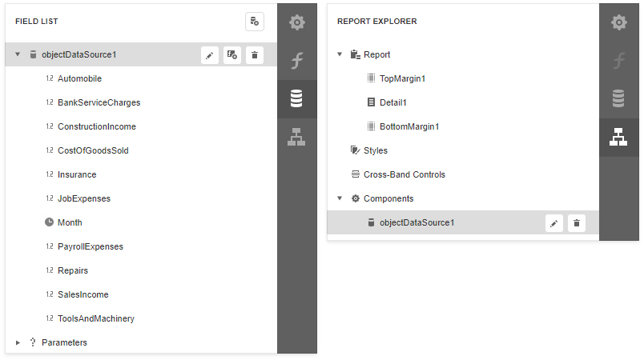
Task: Click Add Data Source icon in Field List header
Action: [254, 22]
